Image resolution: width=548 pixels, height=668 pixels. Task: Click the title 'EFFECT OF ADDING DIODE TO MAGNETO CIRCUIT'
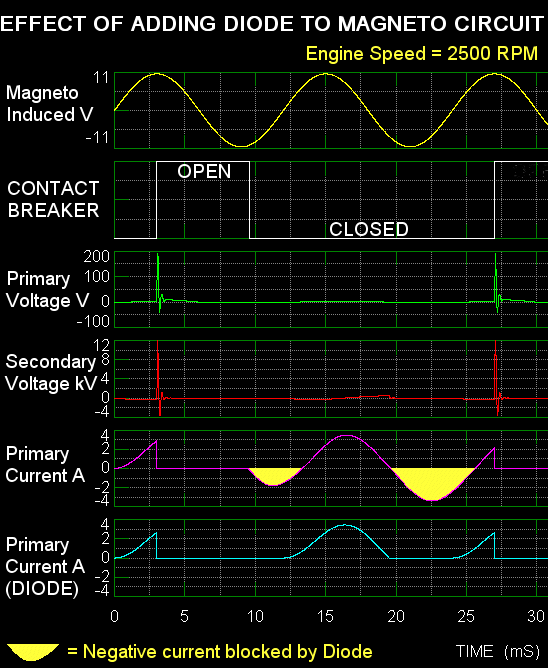tap(272, 23)
